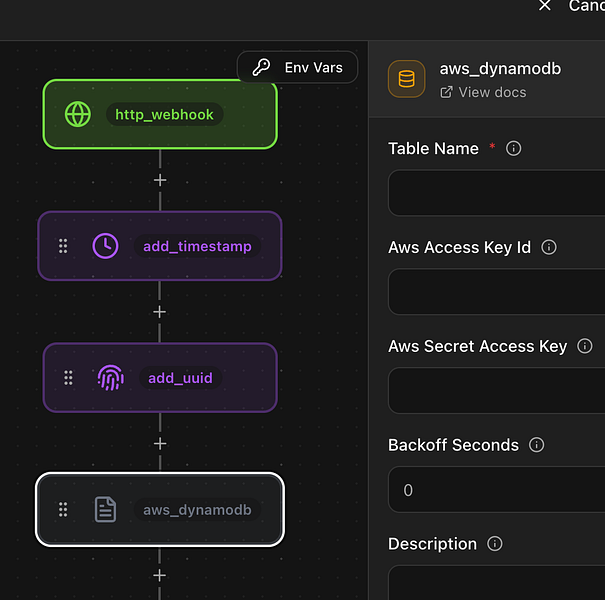Click the Backoff Seconds input field

click(x=496, y=490)
